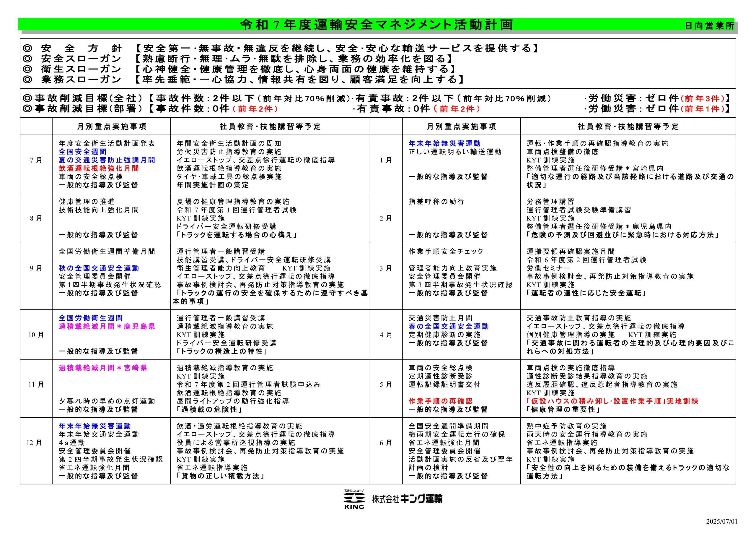Click red text (前年3件) in 全社 row

702,98
